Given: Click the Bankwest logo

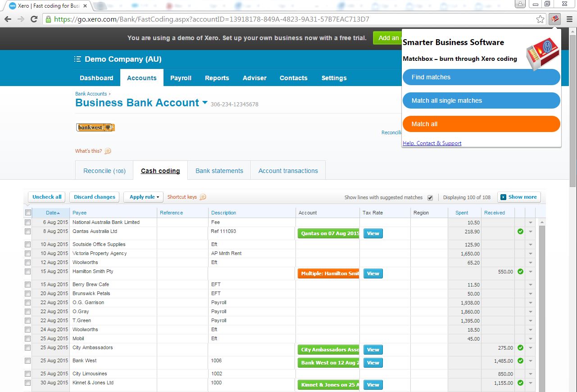Looking at the screenshot, I should 95,128.
